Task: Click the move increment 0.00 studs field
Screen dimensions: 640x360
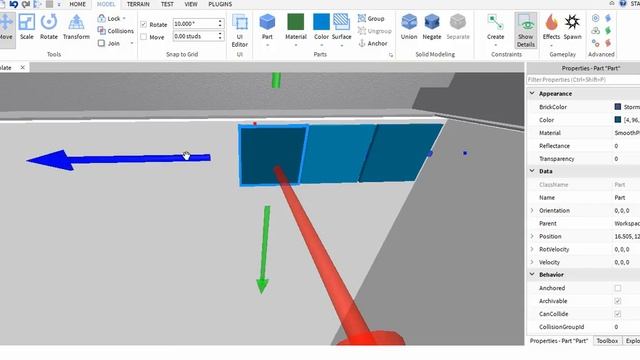Action: click(x=195, y=36)
